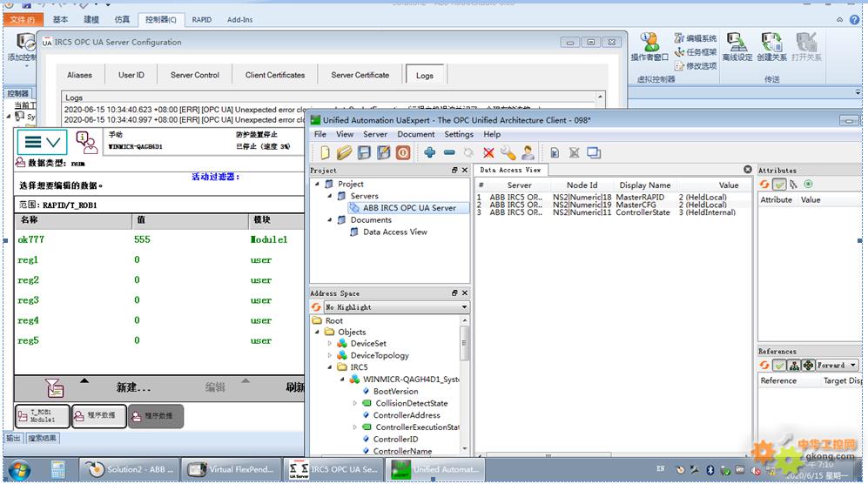Click 修改选项 modify options in ribbon
The image size is (868, 484).
696,66
